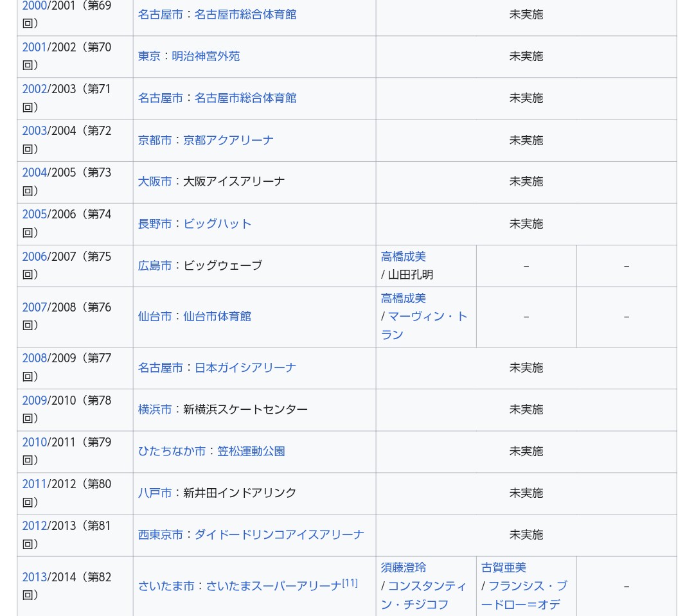694x616 pixels.
Task: Click the 笠松運動公園 link
Action: 251,452
